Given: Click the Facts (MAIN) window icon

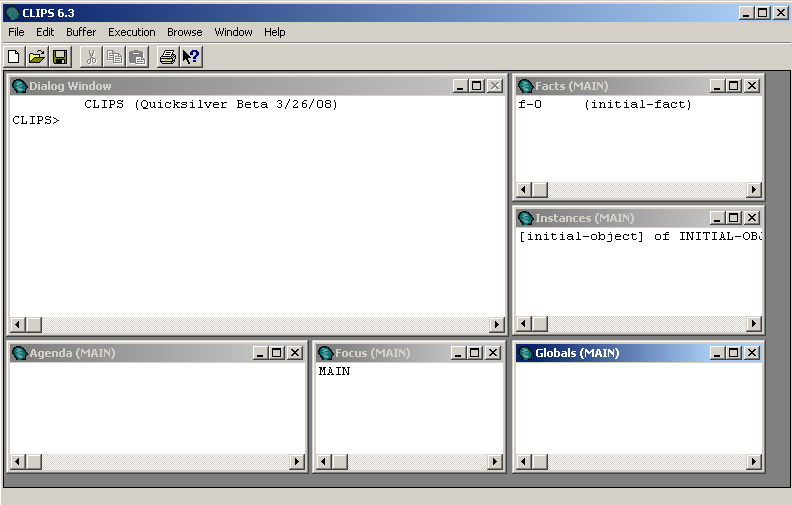Looking at the screenshot, I should click(x=526, y=86).
